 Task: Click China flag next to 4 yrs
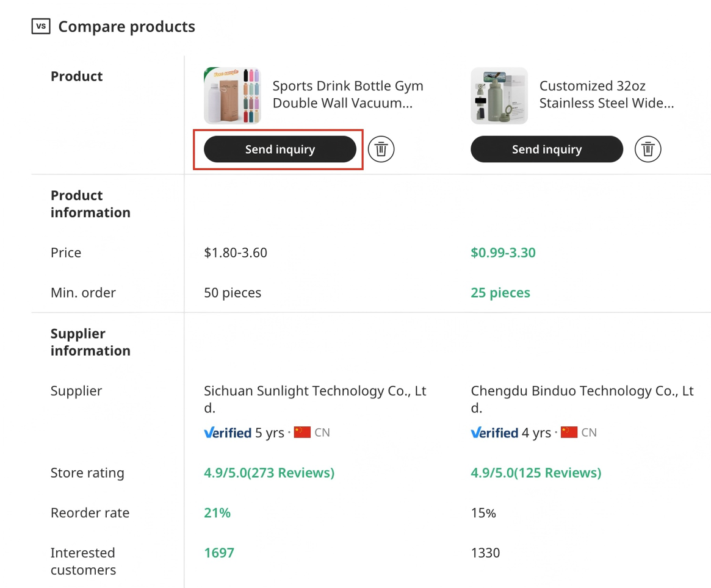click(569, 432)
